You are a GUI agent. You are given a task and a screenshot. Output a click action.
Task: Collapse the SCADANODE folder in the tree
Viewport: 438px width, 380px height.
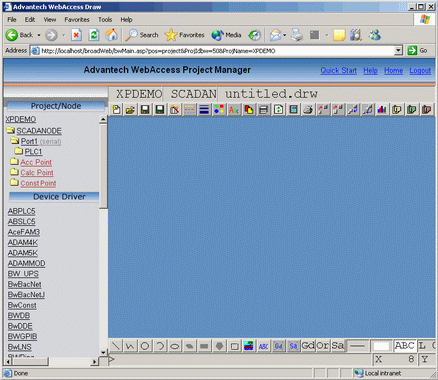click(10, 130)
